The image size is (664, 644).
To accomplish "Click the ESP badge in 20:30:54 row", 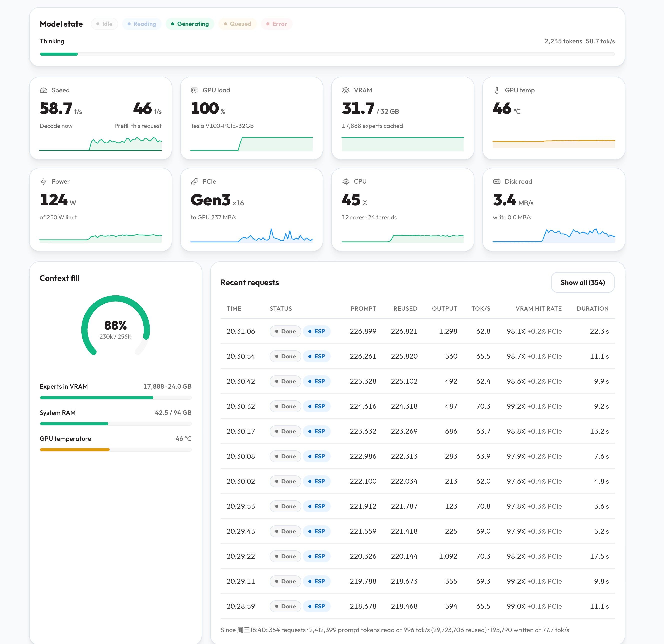I will point(317,356).
